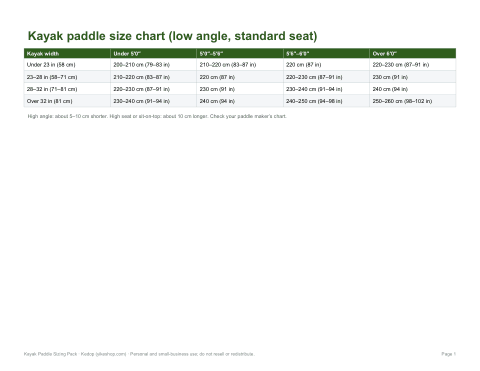Select the "Kayak width" column header
This screenshot has height=371, width=480.
[67, 54]
